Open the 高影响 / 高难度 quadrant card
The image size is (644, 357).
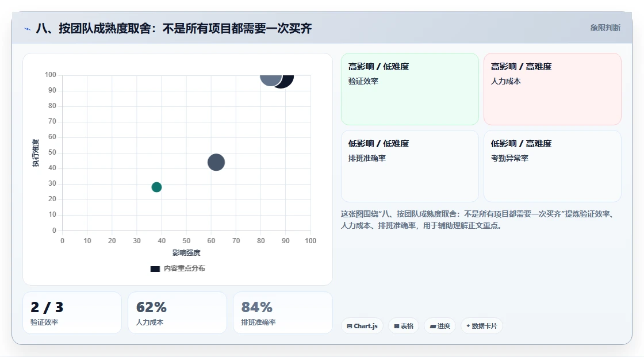pyautogui.click(x=552, y=89)
